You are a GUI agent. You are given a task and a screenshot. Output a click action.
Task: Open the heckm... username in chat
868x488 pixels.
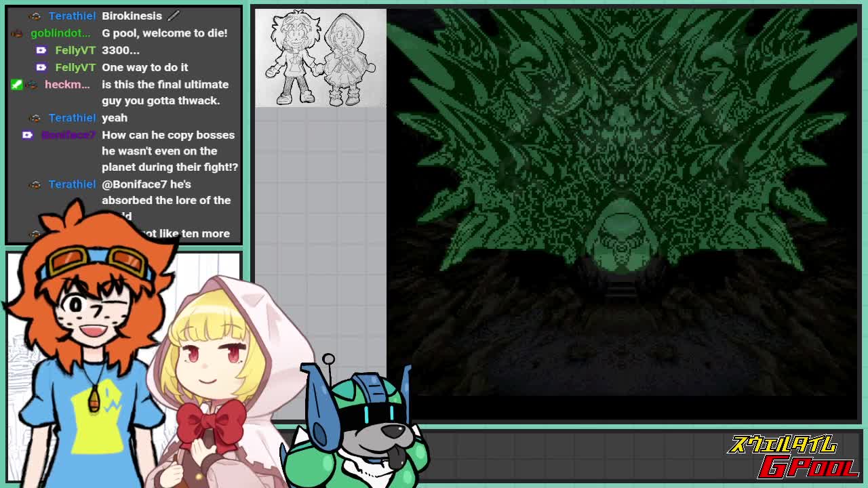[67, 84]
